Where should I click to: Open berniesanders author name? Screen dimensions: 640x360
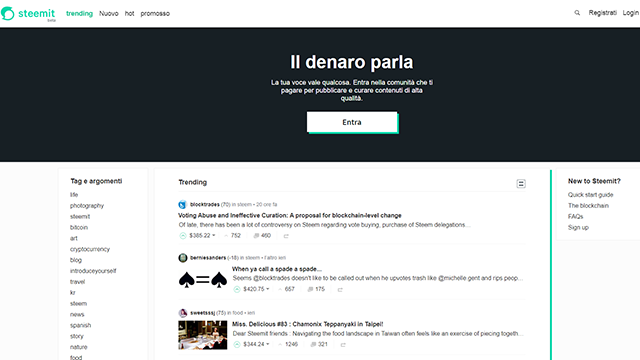click(208, 258)
